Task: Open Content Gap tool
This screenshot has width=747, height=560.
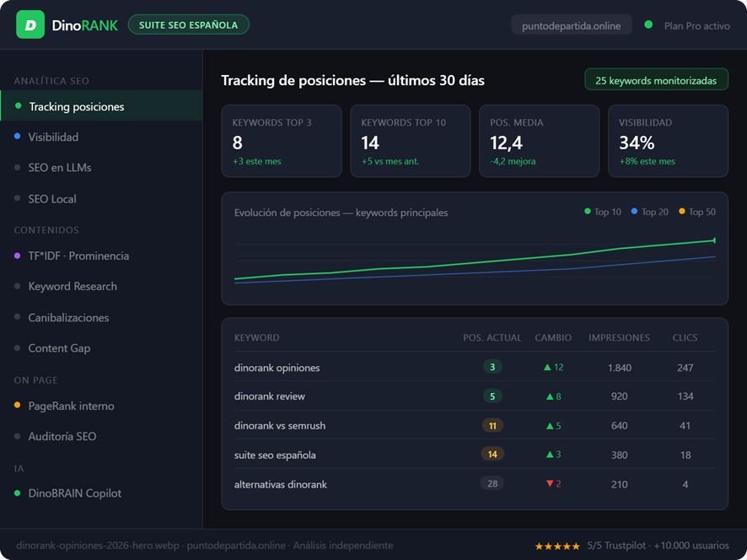Action: point(101,348)
